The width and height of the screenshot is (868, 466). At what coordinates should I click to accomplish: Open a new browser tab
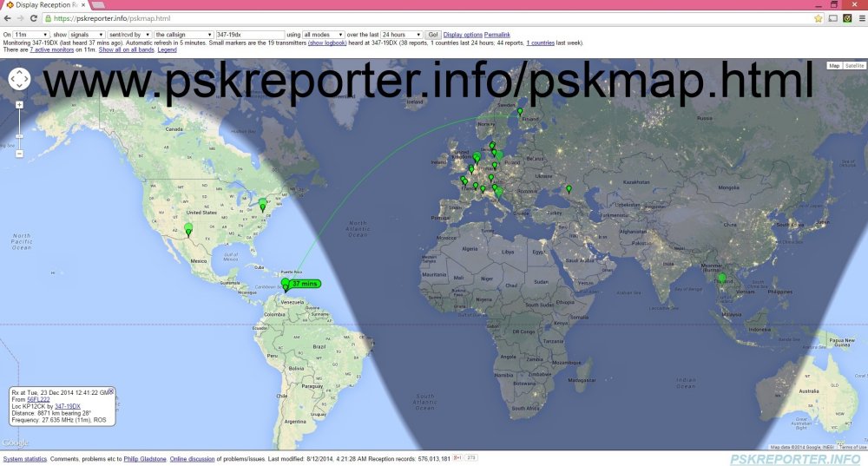[x=99, y=5]
